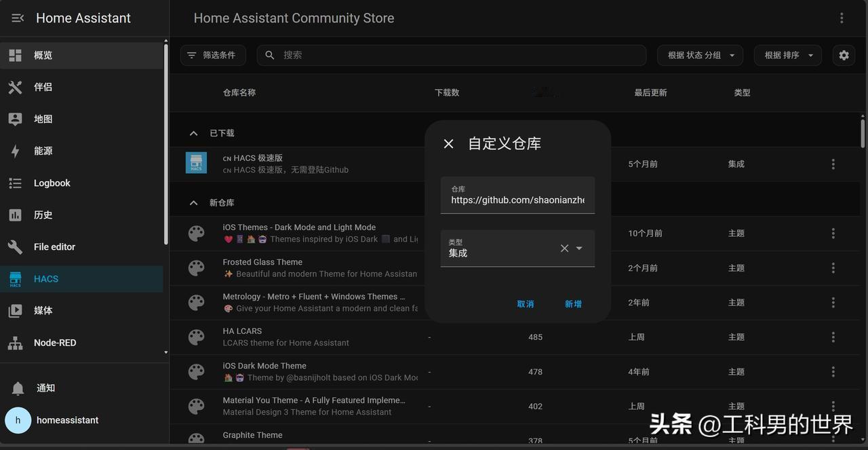The width and height of the screenshot is (868, 450).
Task: Click the iOS Themes palette icon
Action: tap(196, 233)
